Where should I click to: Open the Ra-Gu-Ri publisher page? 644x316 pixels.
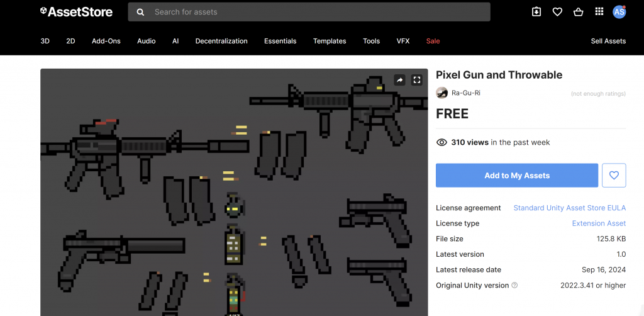click(x=466, y=93)
